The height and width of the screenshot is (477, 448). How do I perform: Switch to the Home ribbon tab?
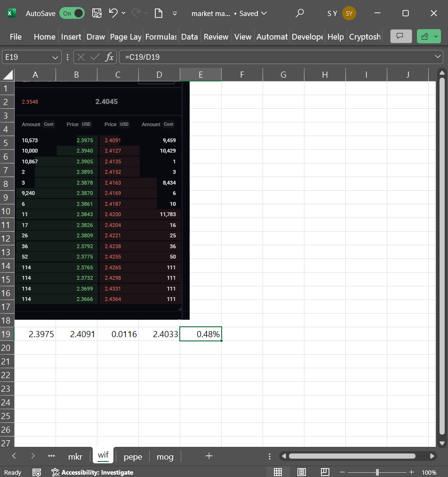[44, 37]
